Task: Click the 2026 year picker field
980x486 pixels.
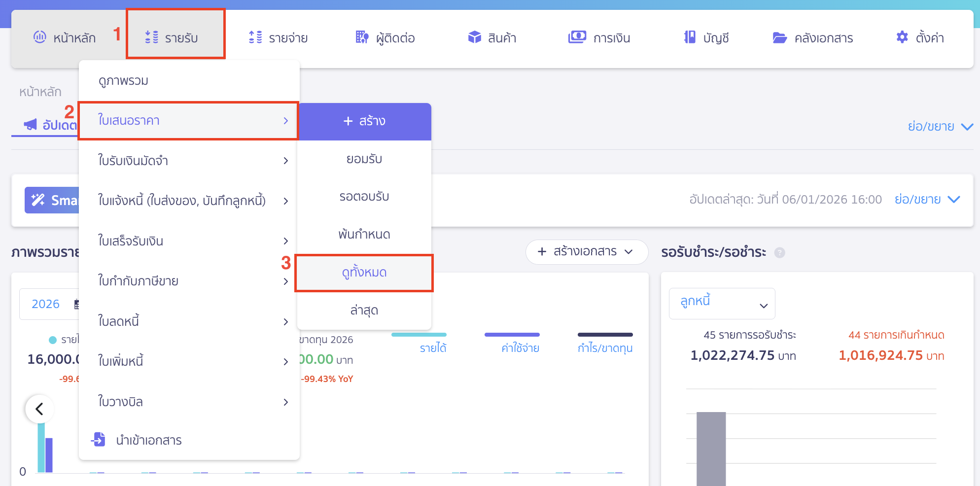Action: 46,304
